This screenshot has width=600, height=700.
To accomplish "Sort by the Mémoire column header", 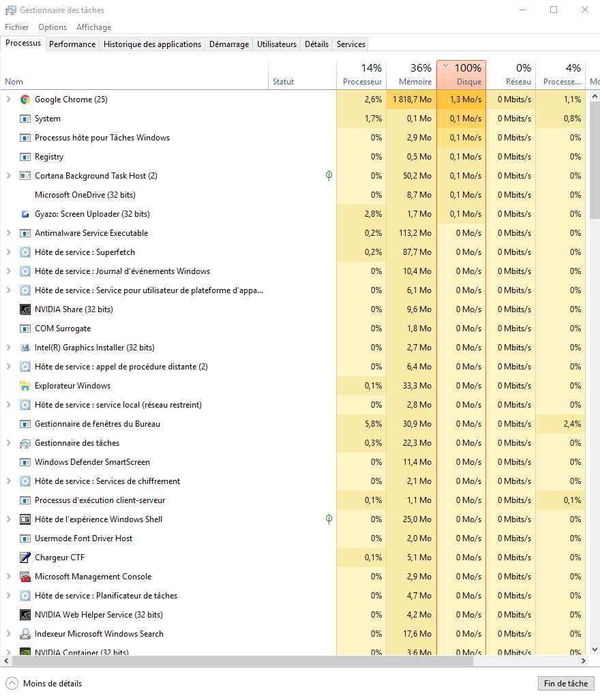I will click(x=411, y=74).
